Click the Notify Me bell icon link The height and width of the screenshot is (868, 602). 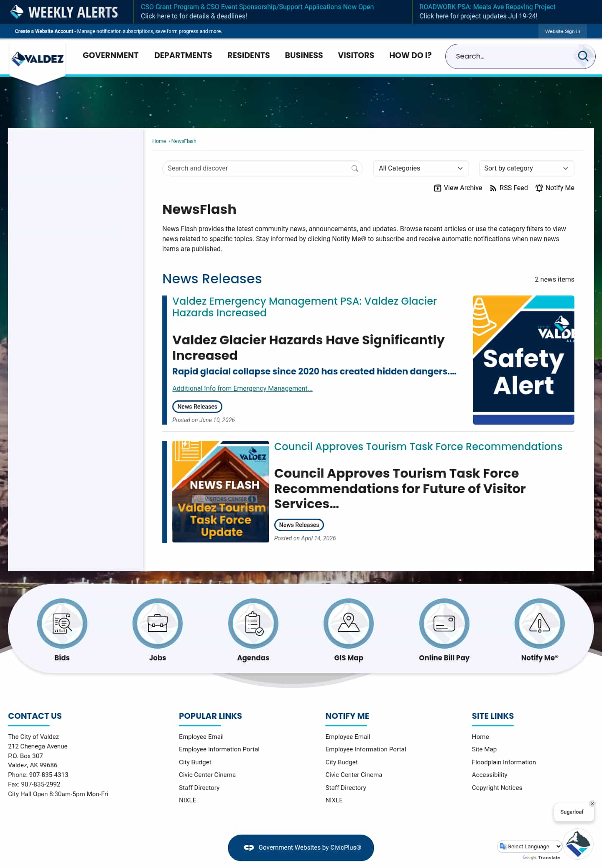click(x=555, y=188)
